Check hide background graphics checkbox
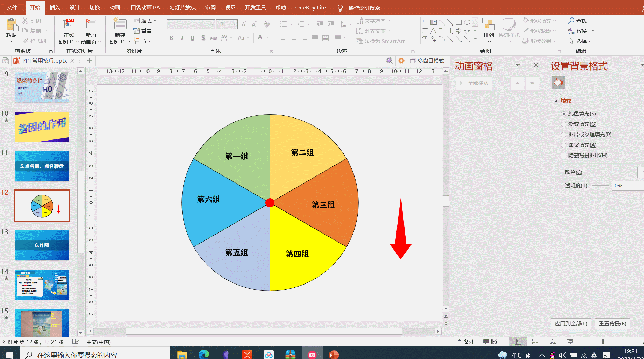 [564, 156]
